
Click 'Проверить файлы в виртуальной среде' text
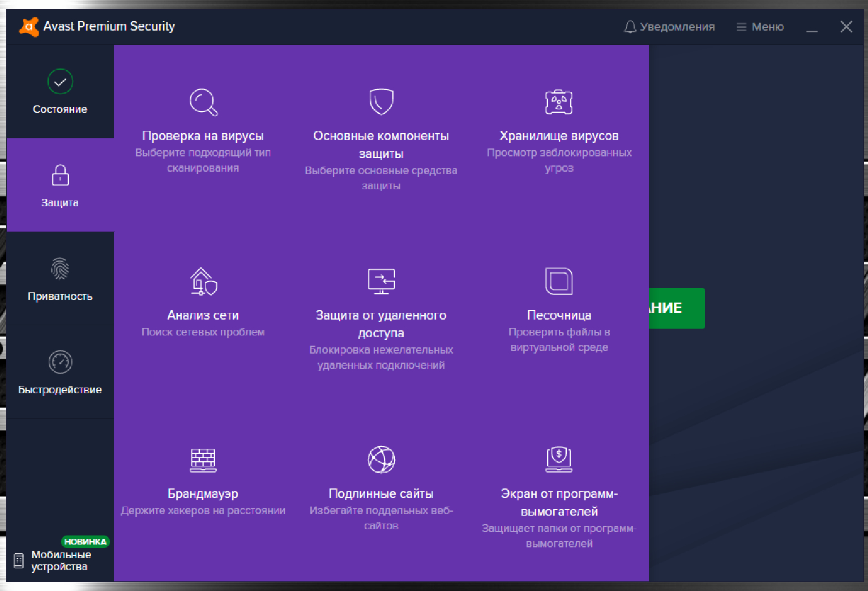click(x=559, y=339)
